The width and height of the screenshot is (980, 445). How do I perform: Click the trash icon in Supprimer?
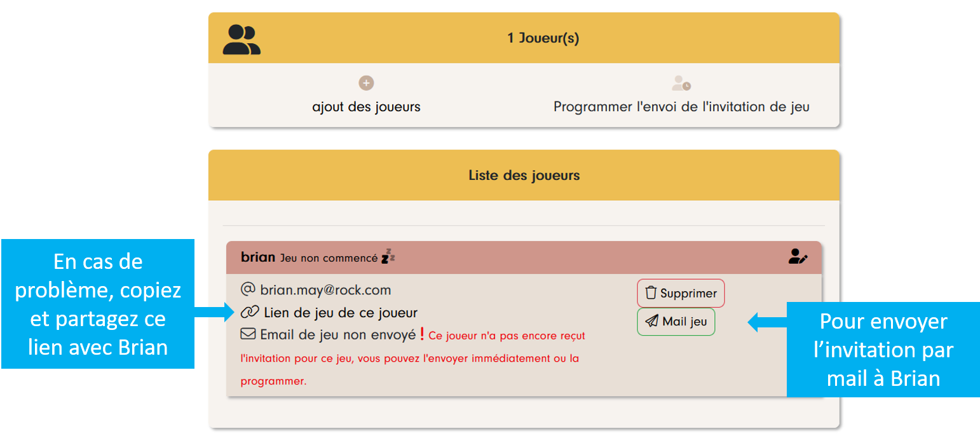(651, 293)
